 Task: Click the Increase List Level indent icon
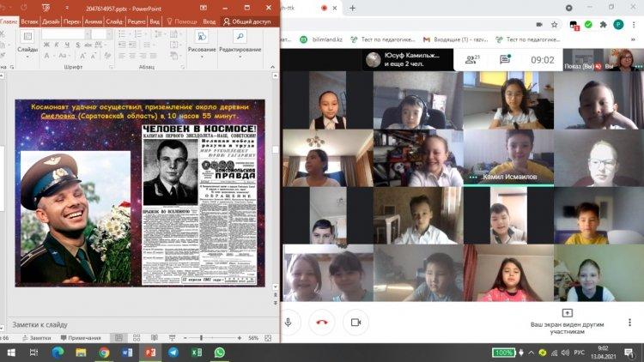coord(132,45)
